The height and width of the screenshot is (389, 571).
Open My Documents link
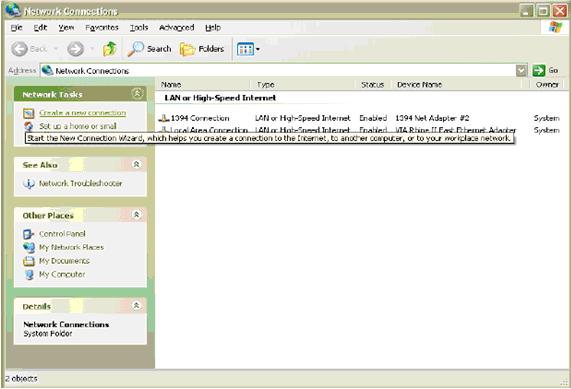click(x=64, y=261)
